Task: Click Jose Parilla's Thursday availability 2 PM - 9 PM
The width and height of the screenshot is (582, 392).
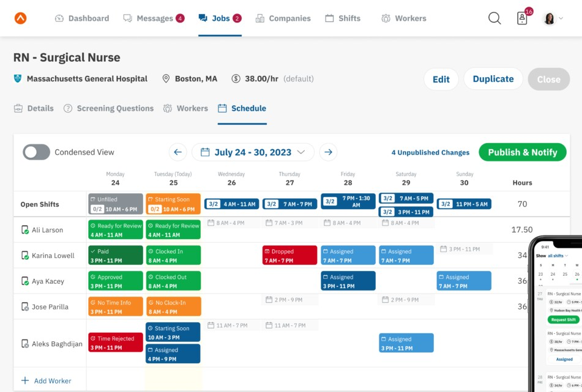Action: pyautogui.click(x=290, y=300)
